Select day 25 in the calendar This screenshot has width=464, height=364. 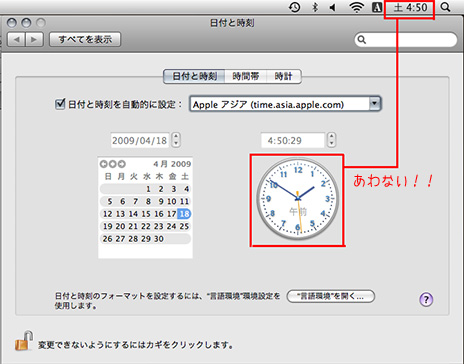click(184, 226)
